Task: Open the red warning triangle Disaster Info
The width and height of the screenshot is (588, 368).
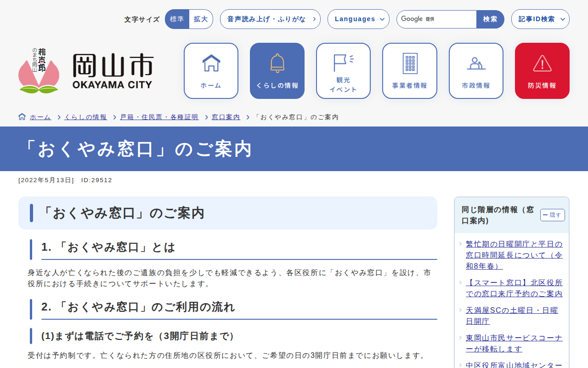Action: tap(542, 63)
